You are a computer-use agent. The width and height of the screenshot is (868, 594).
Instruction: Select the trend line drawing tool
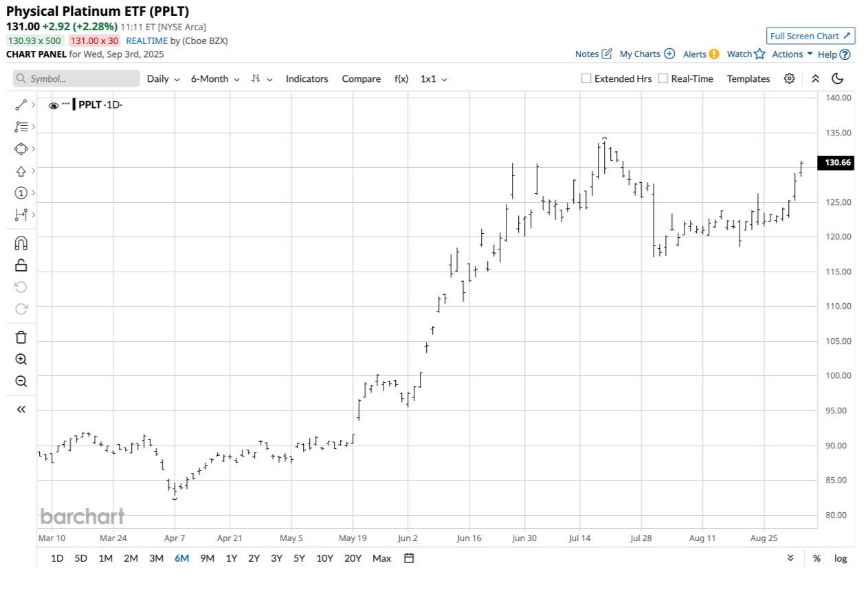21,104
